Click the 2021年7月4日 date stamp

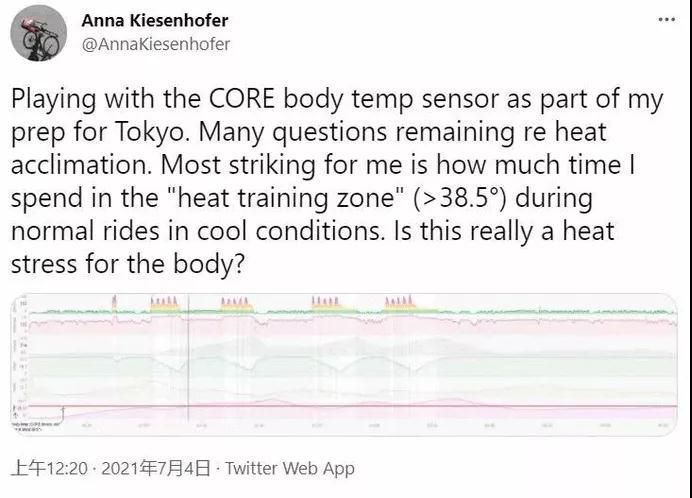click(156, 468)
